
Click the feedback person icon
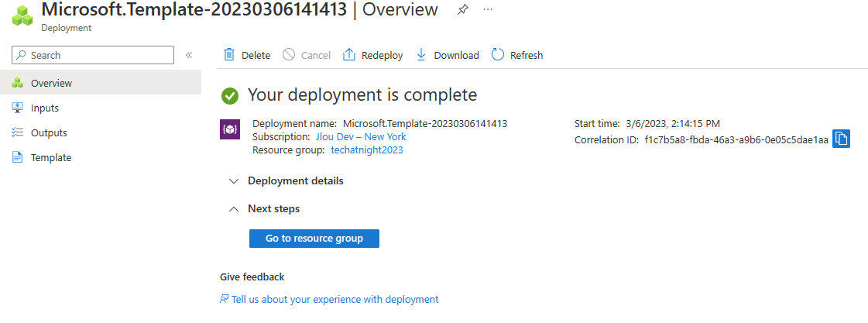point(225,299)
